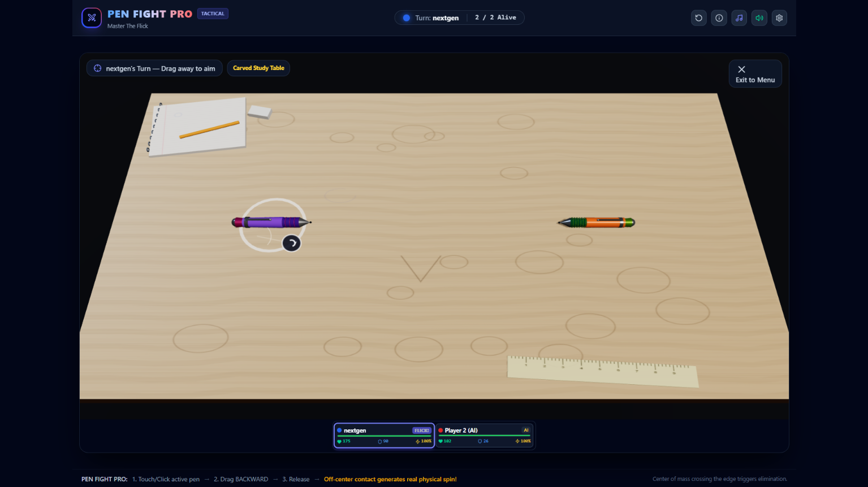
Task: Select the Player 2 (AI) name
Action: [x=461, y=431]
